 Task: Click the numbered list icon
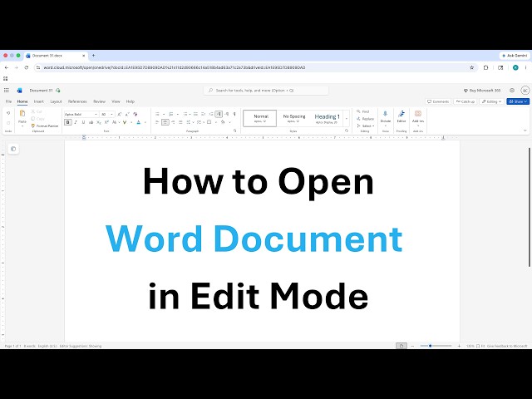pos(171,115)
